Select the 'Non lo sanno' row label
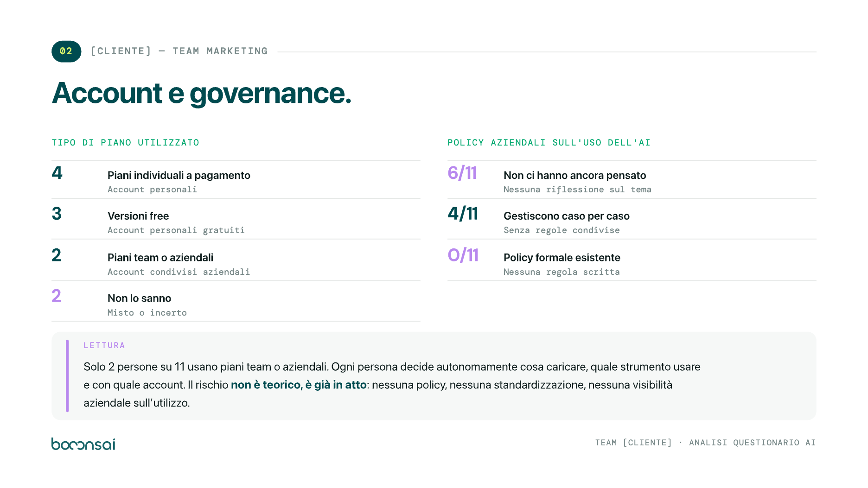This screenshot has height=488, width=868. click(x=140, y=298)
